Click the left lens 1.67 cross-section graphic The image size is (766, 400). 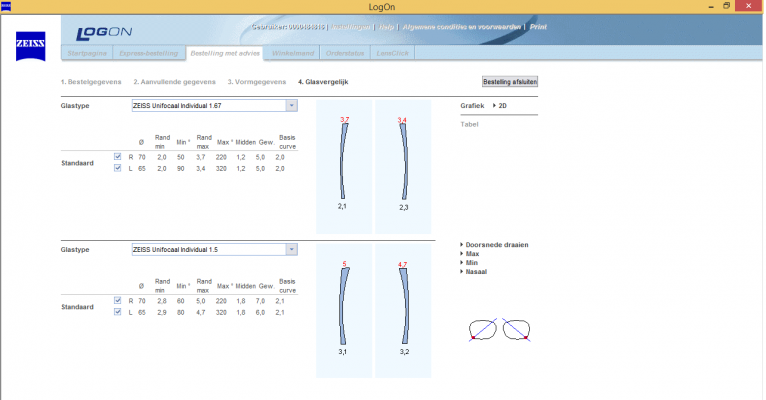tap(404, 161)
